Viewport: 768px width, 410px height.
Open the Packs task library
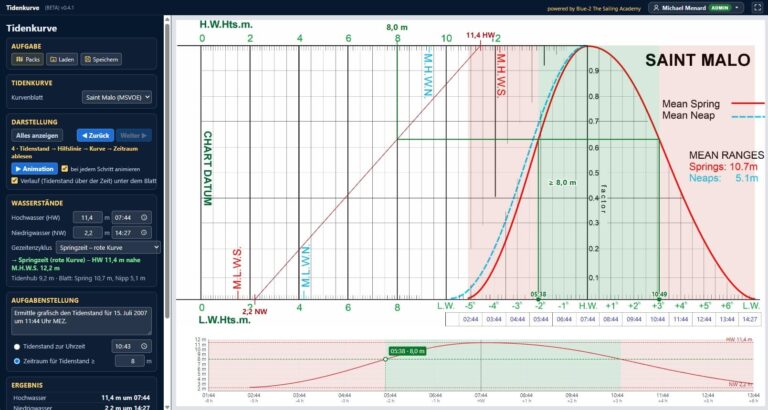tap(27, 59)
